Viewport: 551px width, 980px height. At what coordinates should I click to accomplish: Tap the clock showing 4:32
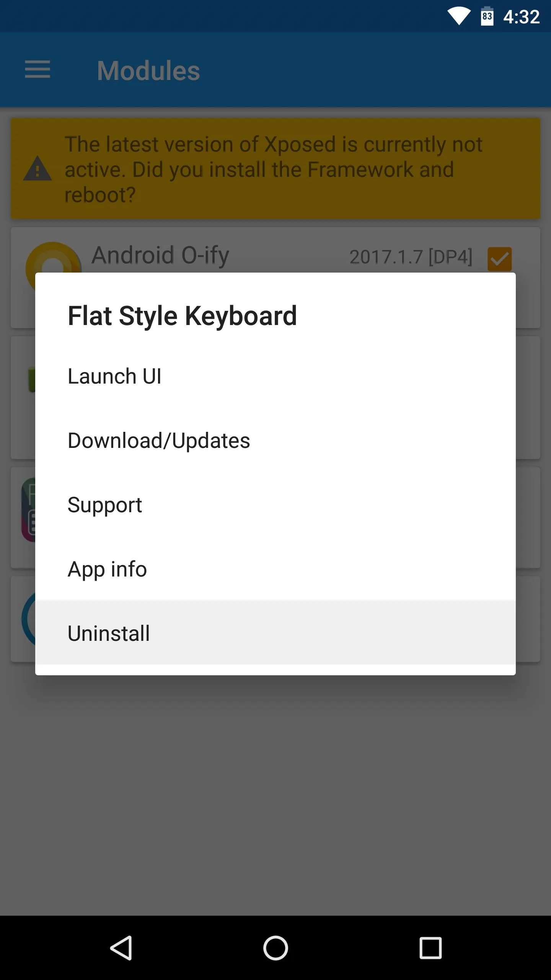pyautogui.click(x=521, y=17)
